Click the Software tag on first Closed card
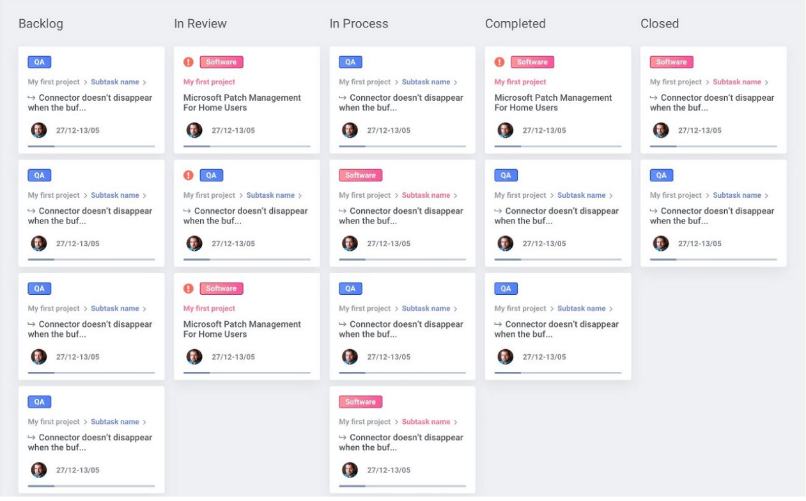Screen dimensions: 806x501 [x=671, y=62]
